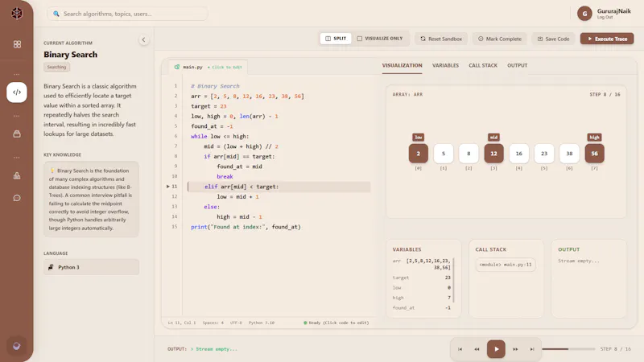Click line 7 mid calculation code
Screen dimensions: 644x362
pyautogui.click(x=241, y=146)
